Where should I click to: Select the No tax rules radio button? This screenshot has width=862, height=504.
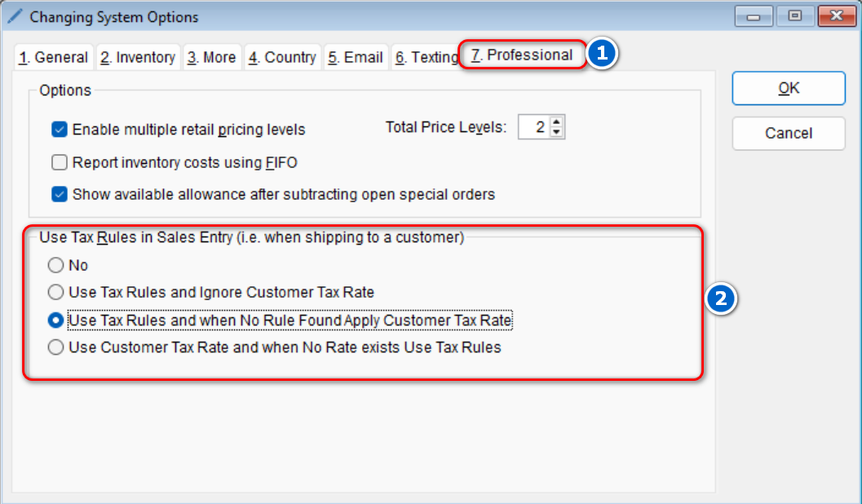[55, 265]
